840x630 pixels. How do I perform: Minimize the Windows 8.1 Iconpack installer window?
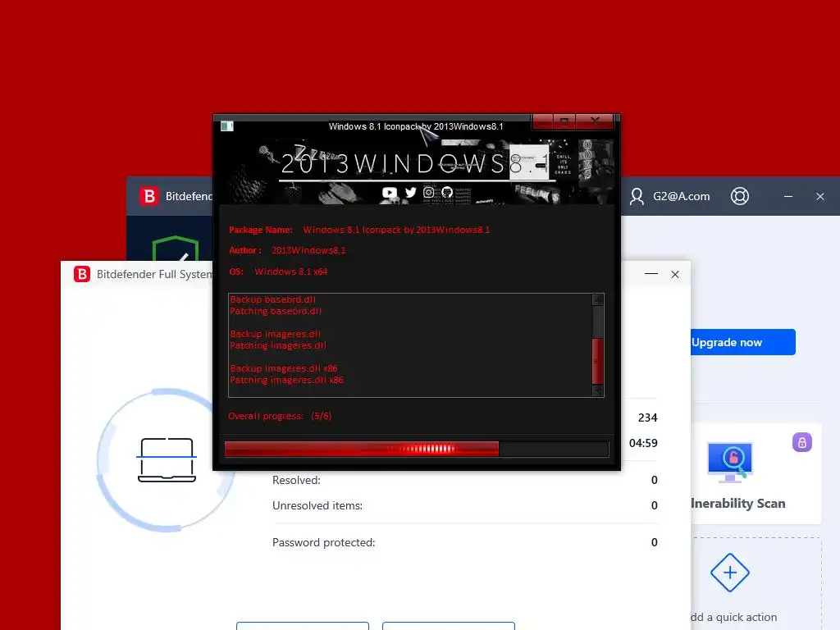pyautogui.click(x=543, y=121)
